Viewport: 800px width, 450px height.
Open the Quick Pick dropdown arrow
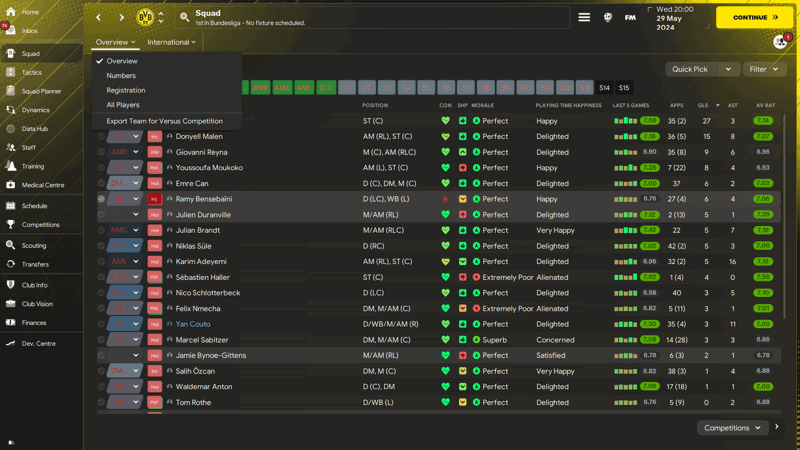coord(728,69)
